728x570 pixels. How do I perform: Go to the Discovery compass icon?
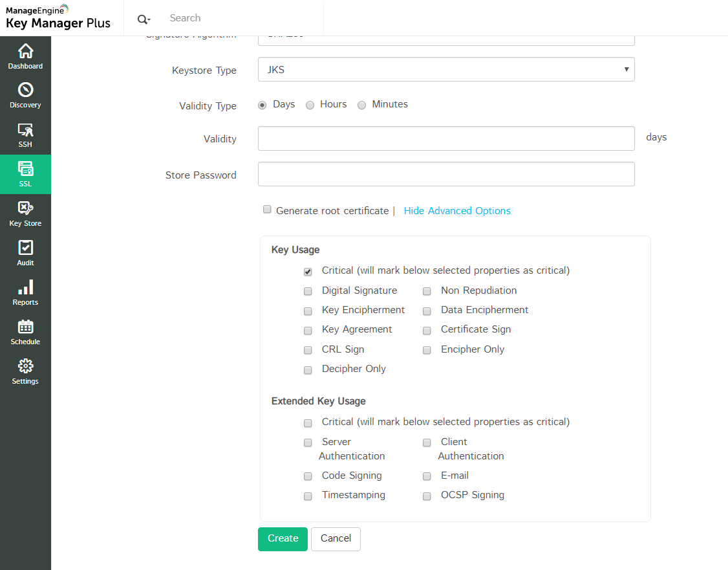pyautogui.click(x=25, y=90)
